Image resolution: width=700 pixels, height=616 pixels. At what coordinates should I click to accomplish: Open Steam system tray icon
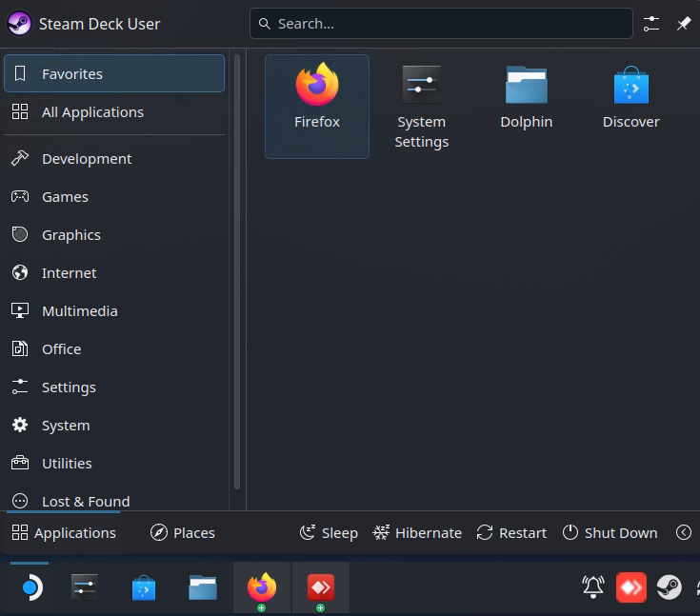(x=669, y=587)
